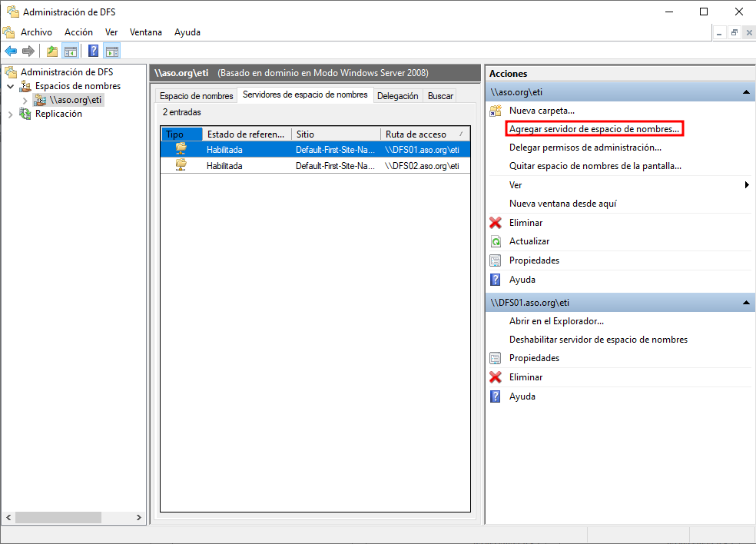
Task: Toggle the show/hide Actions pane toolbar icon
Action: coord(112,51)
